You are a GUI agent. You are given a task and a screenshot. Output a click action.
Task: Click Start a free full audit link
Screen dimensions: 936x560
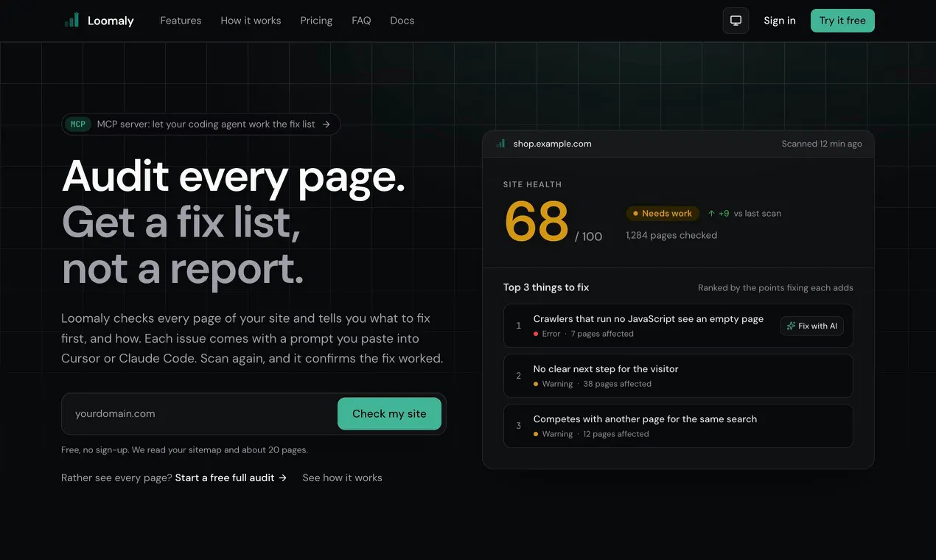pyautogui.click(x=231, y=477)
